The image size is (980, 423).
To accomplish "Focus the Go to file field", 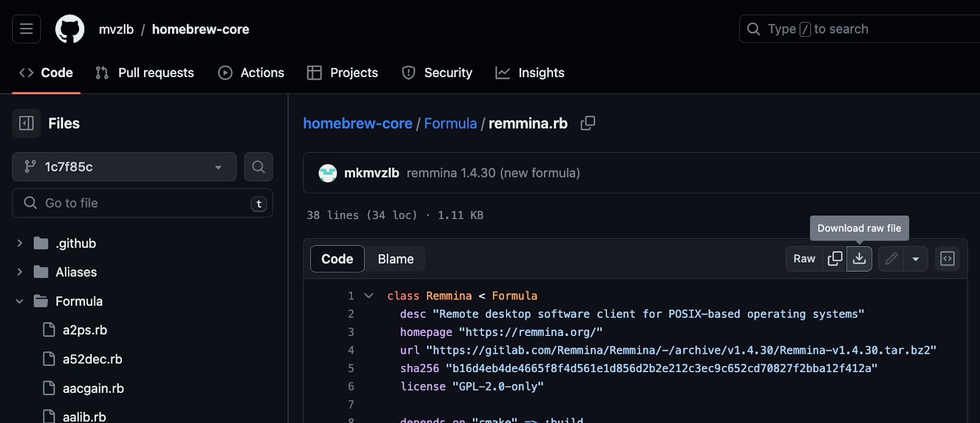I will (x=143, y=203).
